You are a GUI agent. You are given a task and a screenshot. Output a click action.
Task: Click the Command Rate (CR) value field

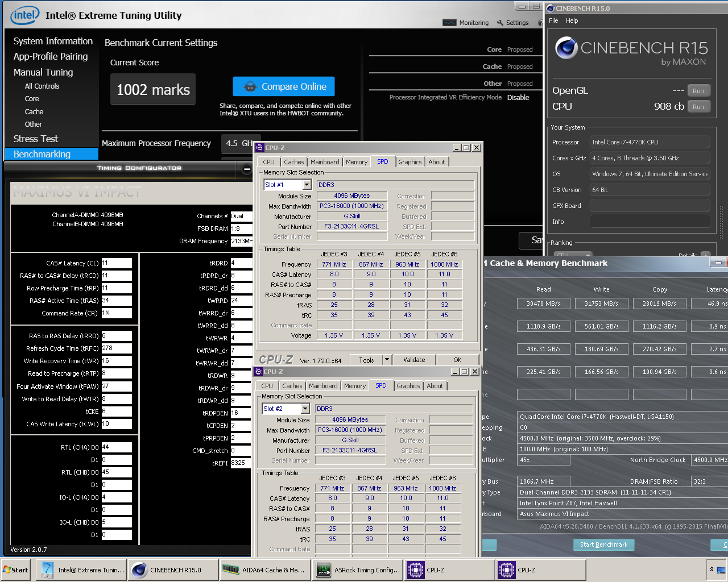117,313
